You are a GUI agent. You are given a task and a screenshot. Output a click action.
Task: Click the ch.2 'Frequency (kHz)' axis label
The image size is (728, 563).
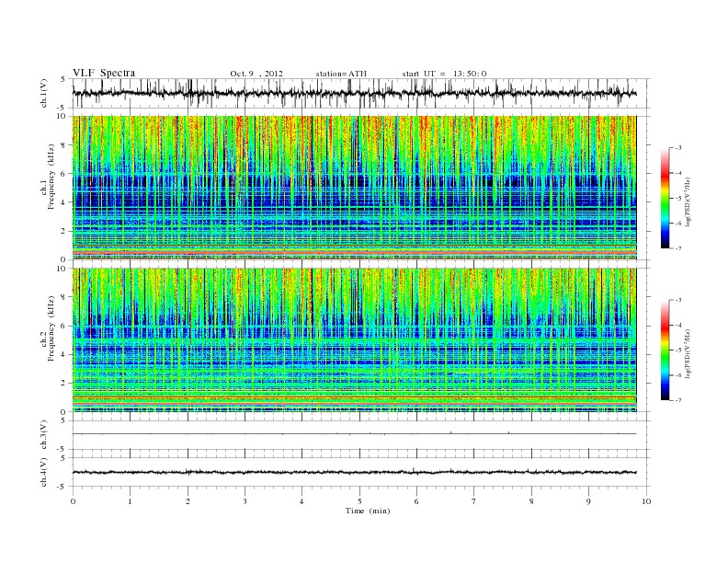coord(51,329)
